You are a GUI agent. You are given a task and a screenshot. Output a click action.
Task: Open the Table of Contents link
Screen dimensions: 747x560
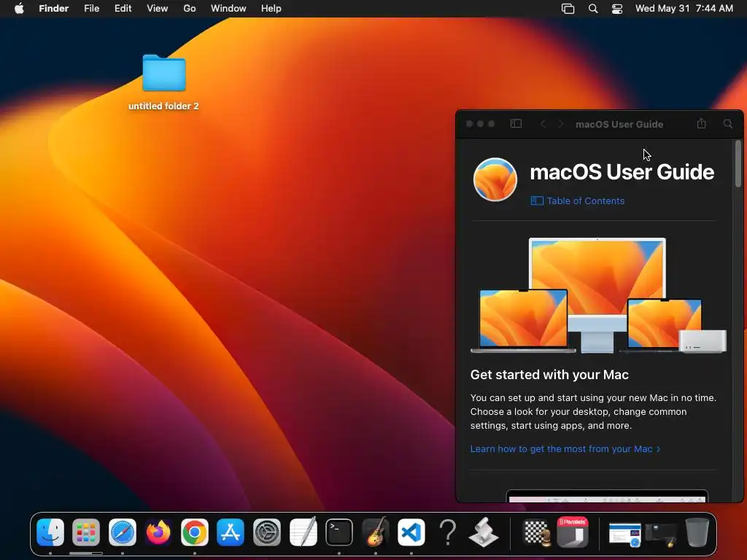pos(578,201)
